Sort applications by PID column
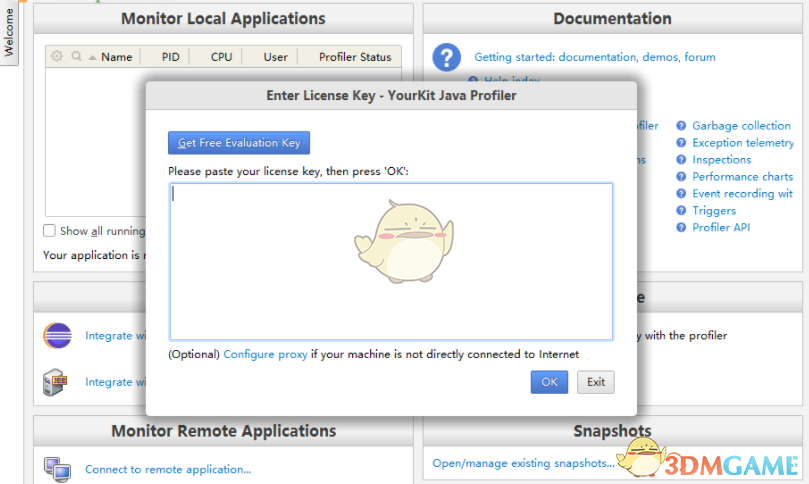 170,57
